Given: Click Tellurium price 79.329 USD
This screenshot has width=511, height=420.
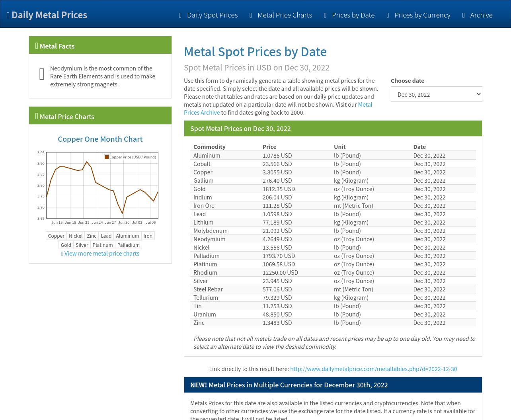Looking at the screenshot, I should [x=277, y=297].
